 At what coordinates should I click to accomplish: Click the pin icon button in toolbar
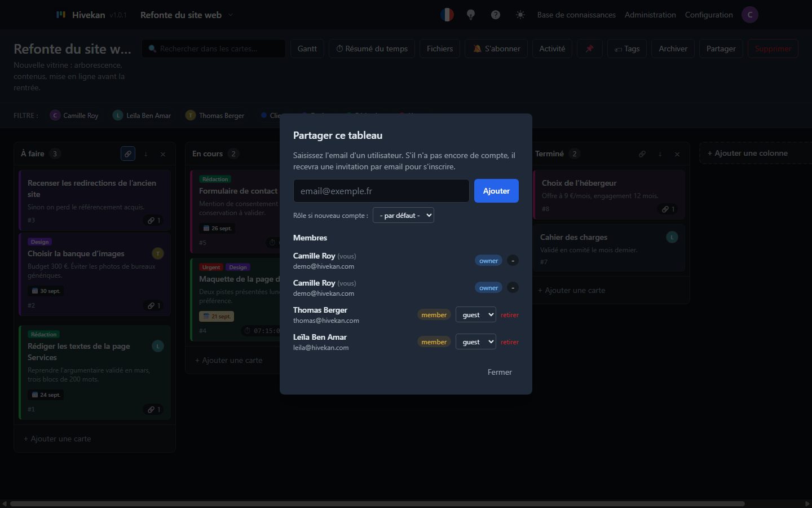[589, 49]
